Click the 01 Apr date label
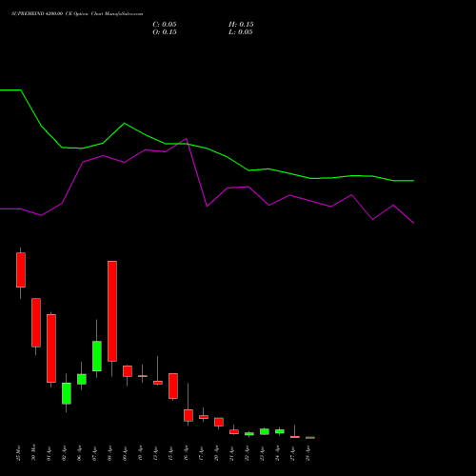Screen dimensions: 476x476 pos(49,453)
